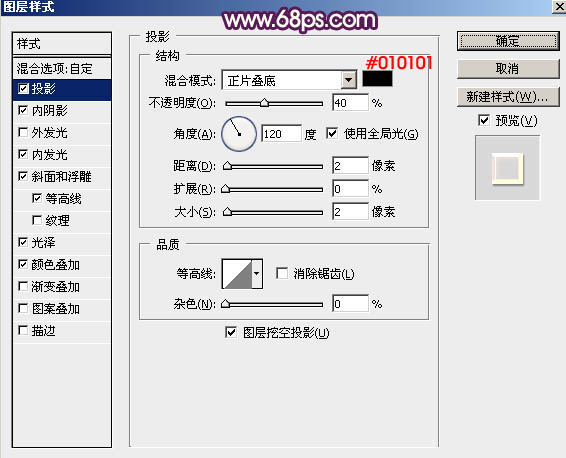Toggle 图层挖空投影 knockout checkbox
The width and height of the screenshot is (566, 458).
pos(231,332)
